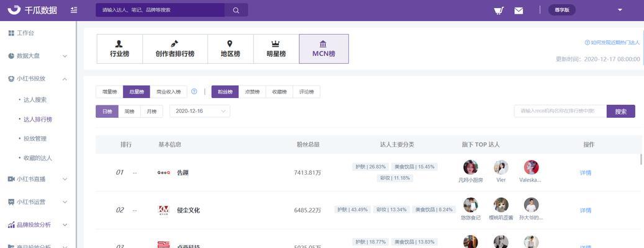Click the 樱桃肌歪酱 avatar
This screenshot has height=248, width=644.
(x=501, y=205)
